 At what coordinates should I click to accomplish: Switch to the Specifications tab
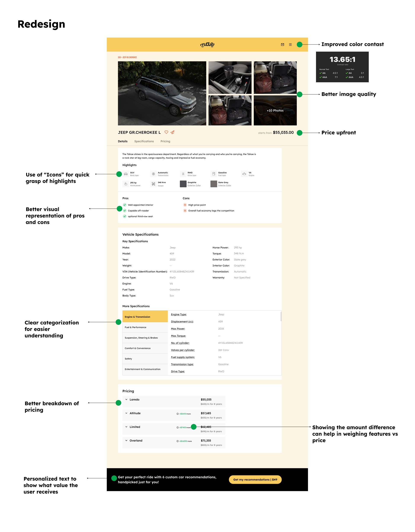(x=144, y=141)
